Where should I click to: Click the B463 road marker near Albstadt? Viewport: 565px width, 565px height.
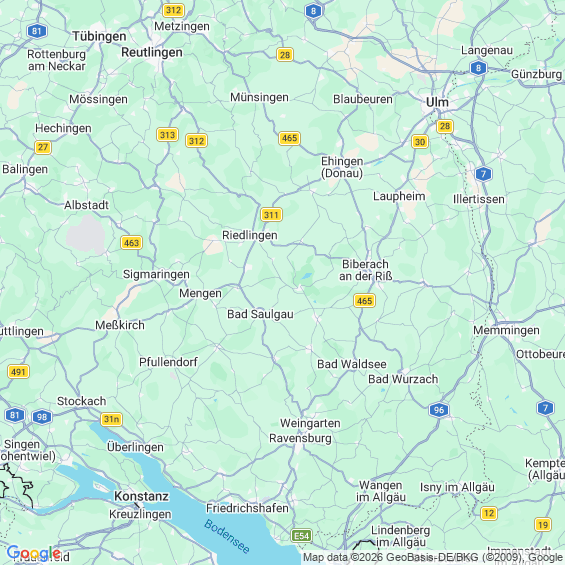[x=131, y=243]
